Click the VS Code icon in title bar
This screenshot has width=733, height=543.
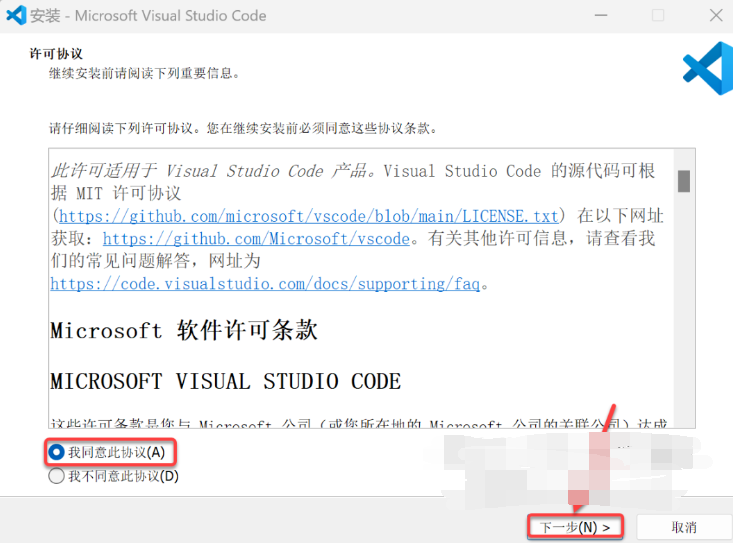coord(16,15)
